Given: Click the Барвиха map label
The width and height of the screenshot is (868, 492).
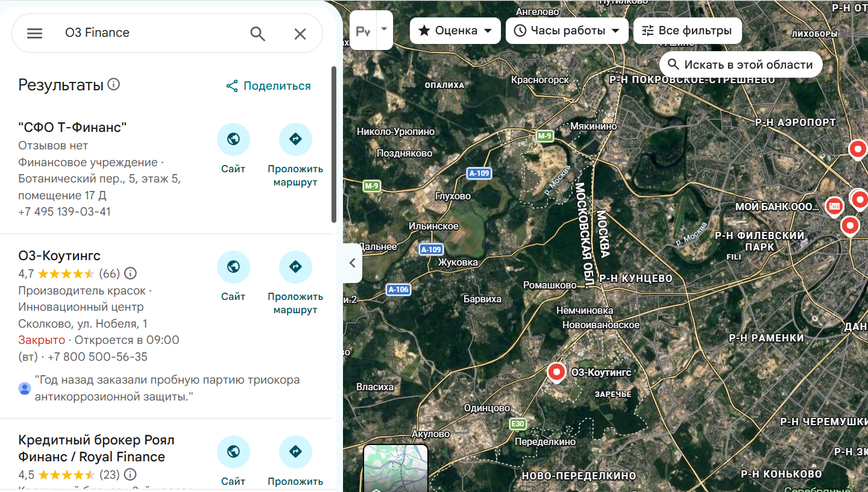Looking at the screenshot, I should (x=482, y=299).
